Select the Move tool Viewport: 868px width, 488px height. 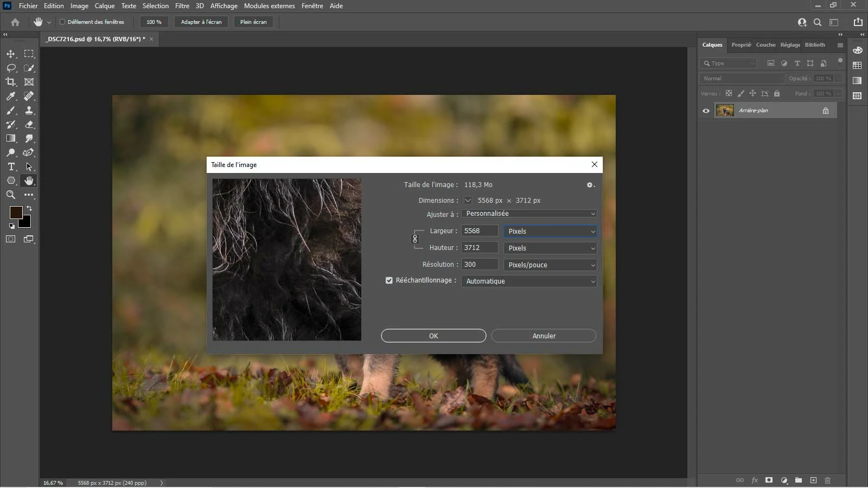point(11,54)
